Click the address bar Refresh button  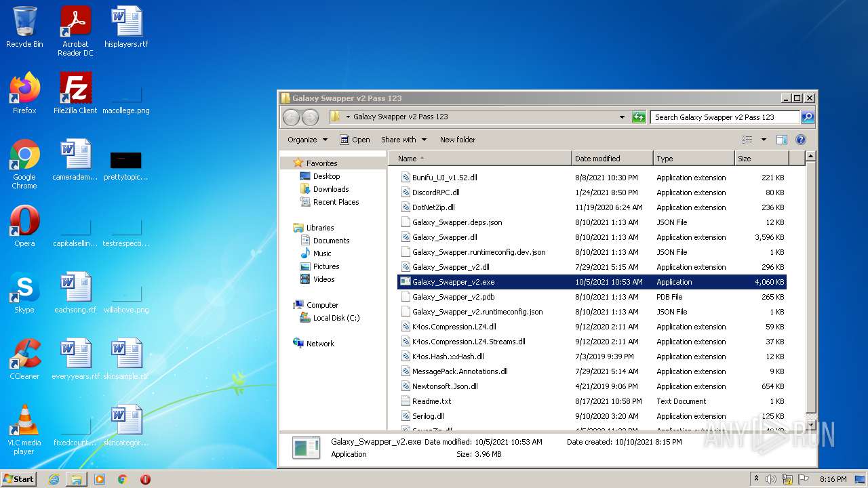(x=639, y=117)
